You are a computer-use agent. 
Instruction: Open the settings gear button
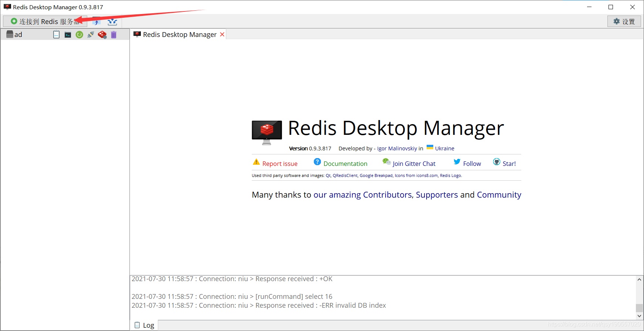click(x=624, y=21)
